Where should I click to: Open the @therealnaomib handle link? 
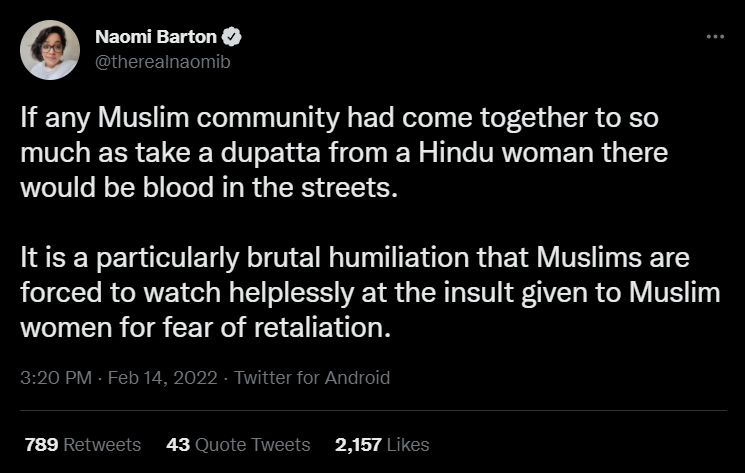coord(164,61)
